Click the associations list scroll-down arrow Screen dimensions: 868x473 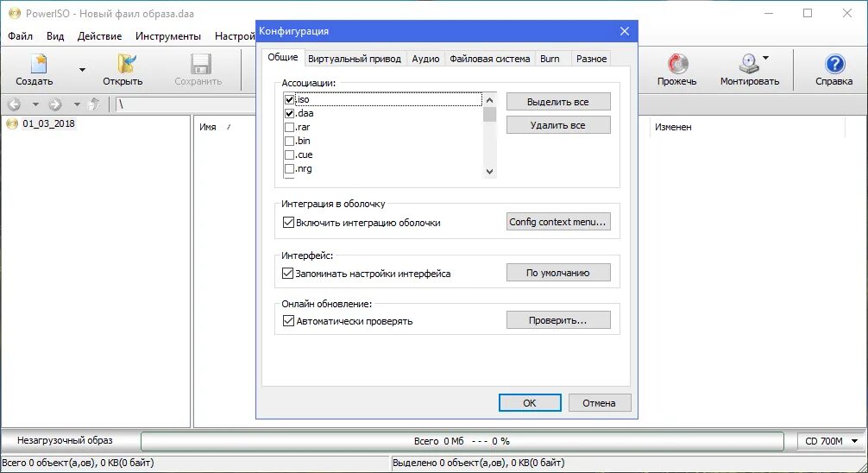click(x=489, y=172)
